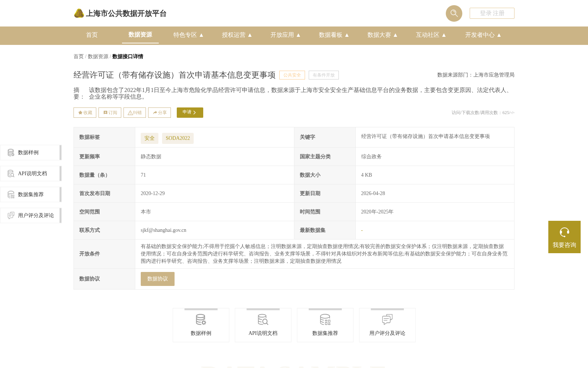Expand the 开放应用 menu arrow

coord(298,35)
